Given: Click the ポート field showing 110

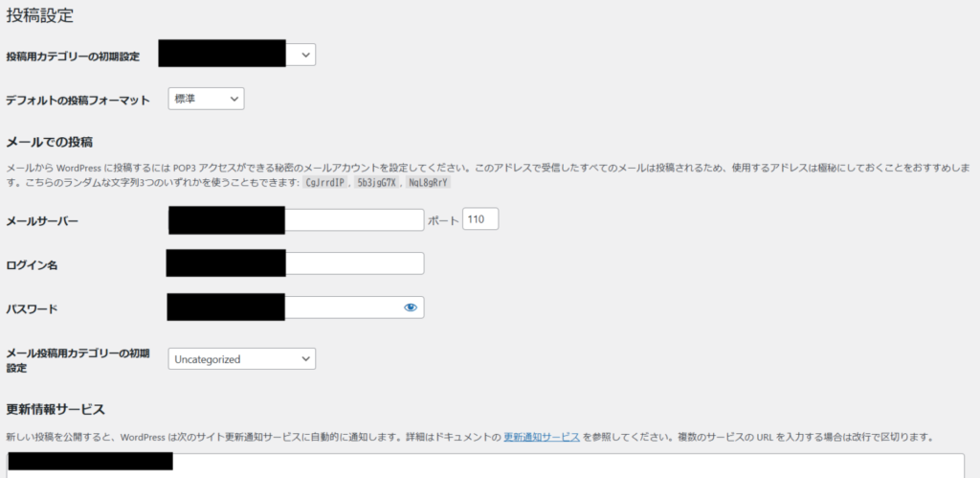Looking at the screenshot, I should 480,219.
